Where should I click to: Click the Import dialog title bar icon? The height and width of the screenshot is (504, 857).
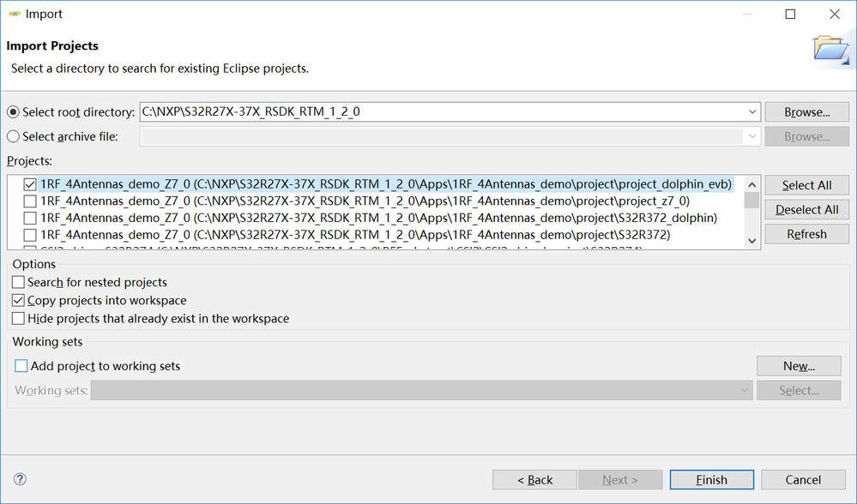tap(13, 14)
